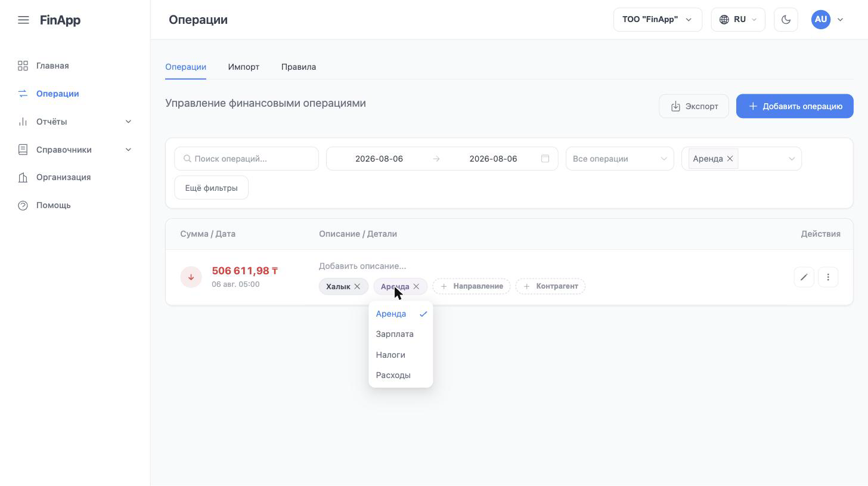Open Ещё фильтры
This screenshot has width=868, height=486.
pyautogui.click(x=211, y=188)
